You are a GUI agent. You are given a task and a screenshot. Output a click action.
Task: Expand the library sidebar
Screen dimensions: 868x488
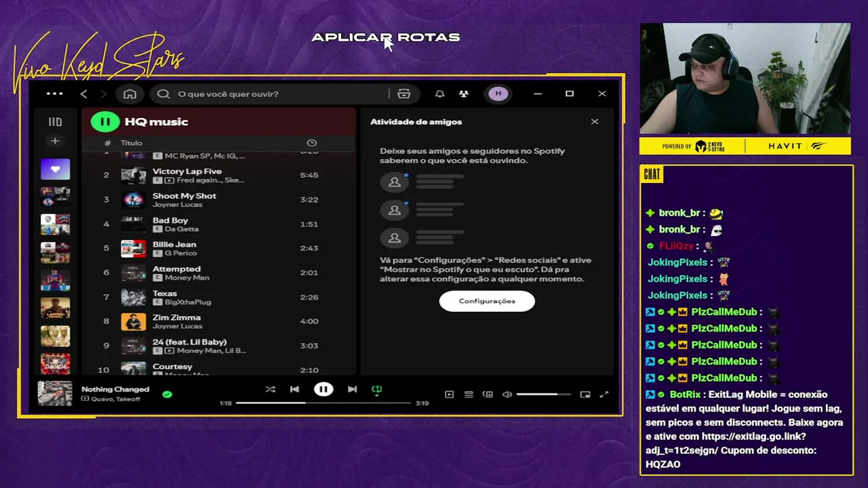(55, 122)
